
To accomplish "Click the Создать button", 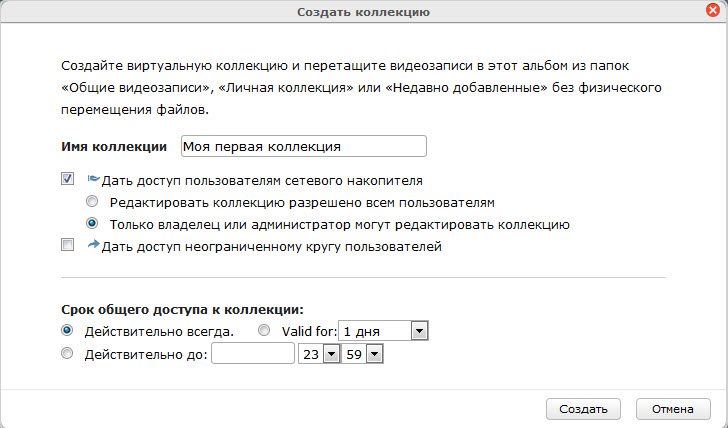I will pyautogui.click(x=583, y=409).
